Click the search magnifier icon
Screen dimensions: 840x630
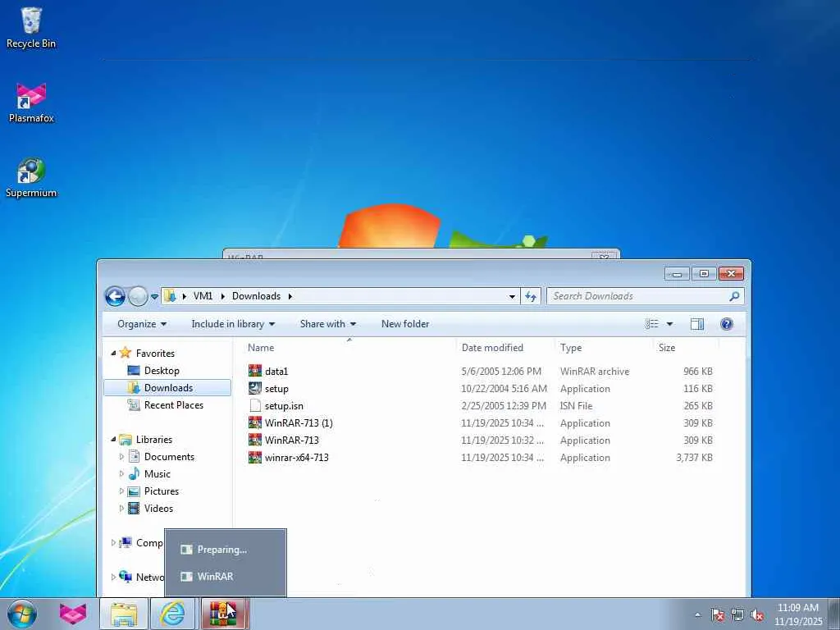[734, 296]
